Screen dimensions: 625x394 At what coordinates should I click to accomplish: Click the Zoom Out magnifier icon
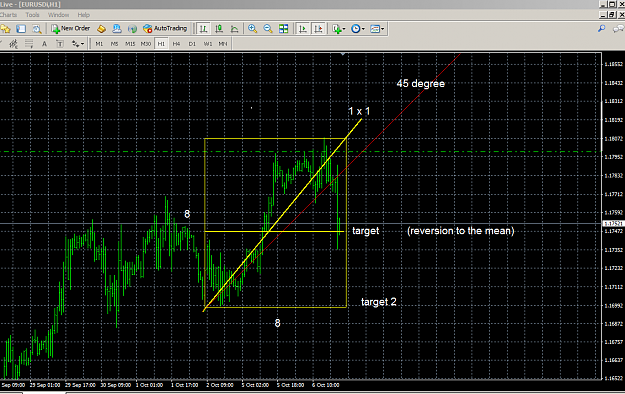268,29
